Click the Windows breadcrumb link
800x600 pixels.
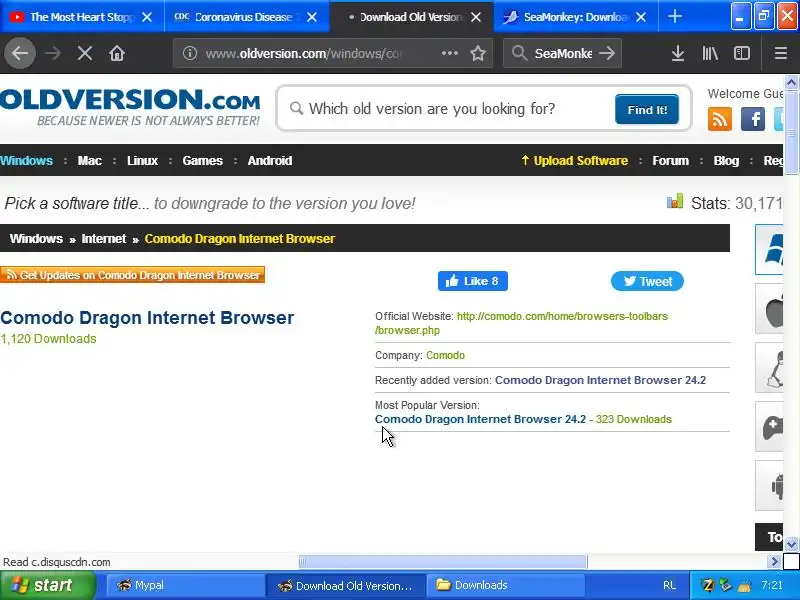pos(36,239)
